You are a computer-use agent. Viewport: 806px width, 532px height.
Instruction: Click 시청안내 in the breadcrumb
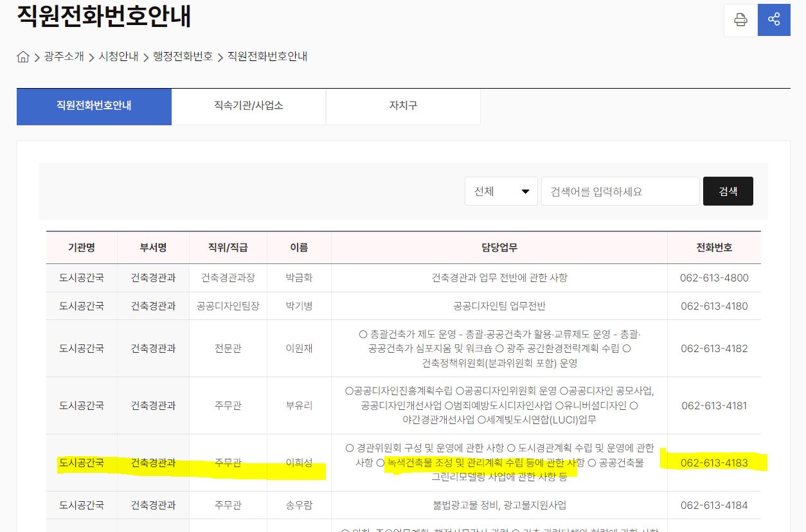[x=118, y=57]
